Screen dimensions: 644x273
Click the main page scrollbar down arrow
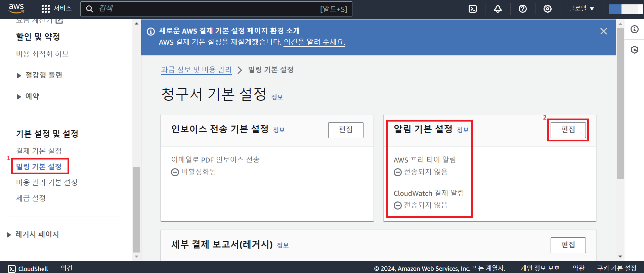620,257
